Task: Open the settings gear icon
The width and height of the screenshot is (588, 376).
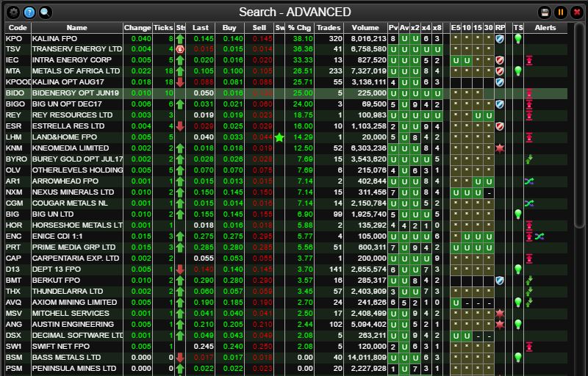Action: [x=13, y=12]
